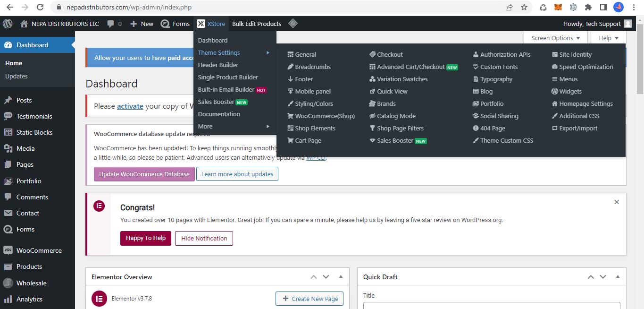Image resolution: width=644 pixels, height=309 pixels.
Task: Click the Tech Support avatar image
Action: (627, 24)
